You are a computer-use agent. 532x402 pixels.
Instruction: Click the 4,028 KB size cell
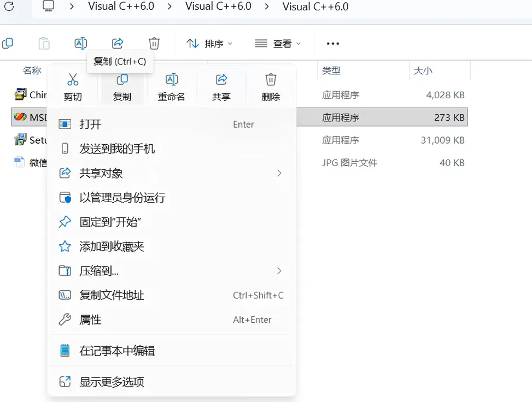[445, 95]
